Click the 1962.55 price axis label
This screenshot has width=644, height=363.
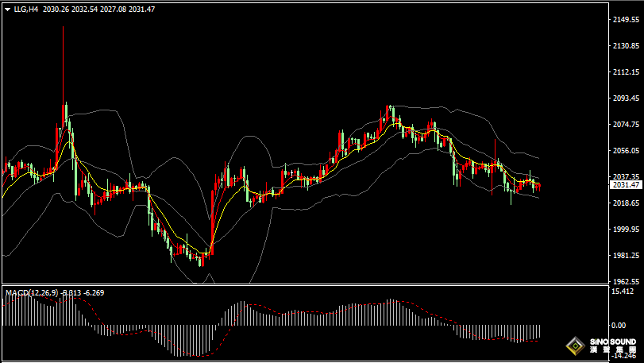(625, 281)
